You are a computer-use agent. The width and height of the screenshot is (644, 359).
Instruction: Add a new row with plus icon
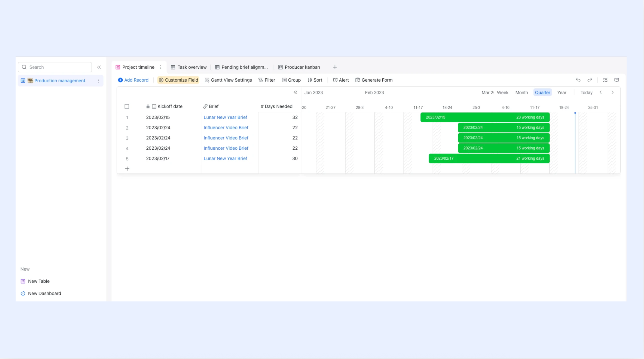pos(127,169)
